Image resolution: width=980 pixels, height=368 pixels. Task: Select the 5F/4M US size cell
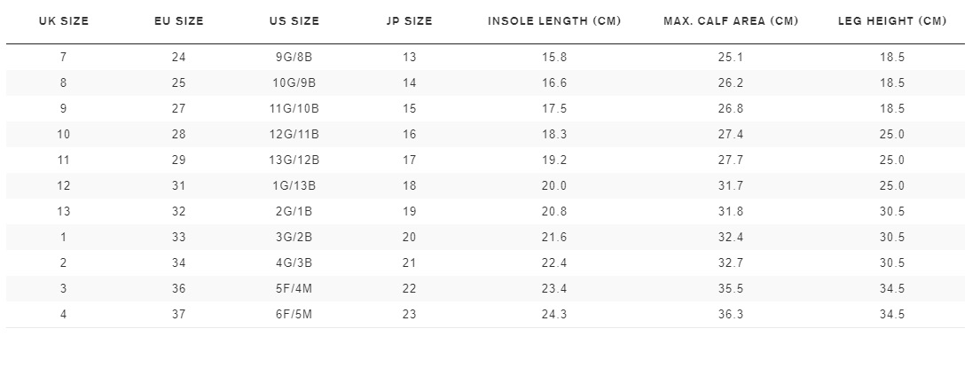tap(294, 289)
